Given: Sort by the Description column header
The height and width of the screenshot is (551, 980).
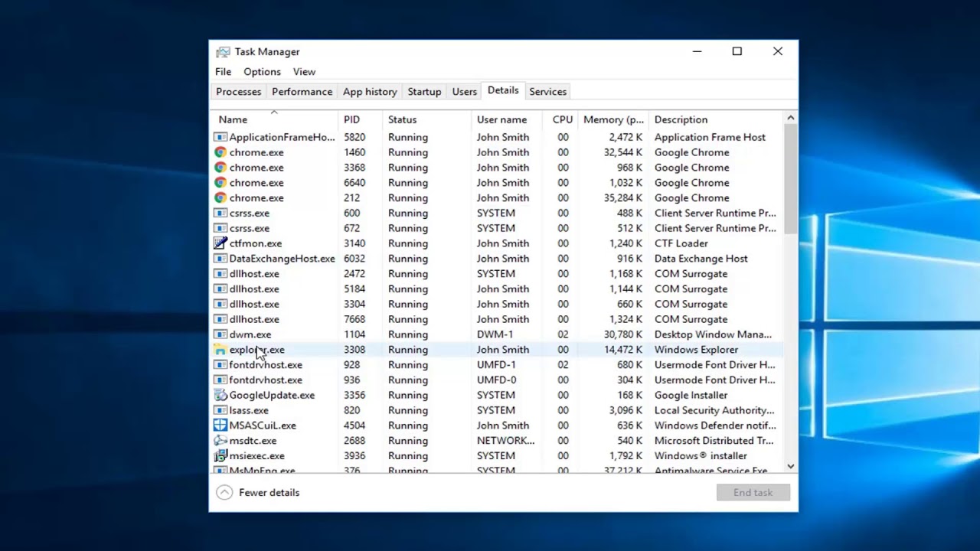Looking at the screenshot, I should (716, 119).
